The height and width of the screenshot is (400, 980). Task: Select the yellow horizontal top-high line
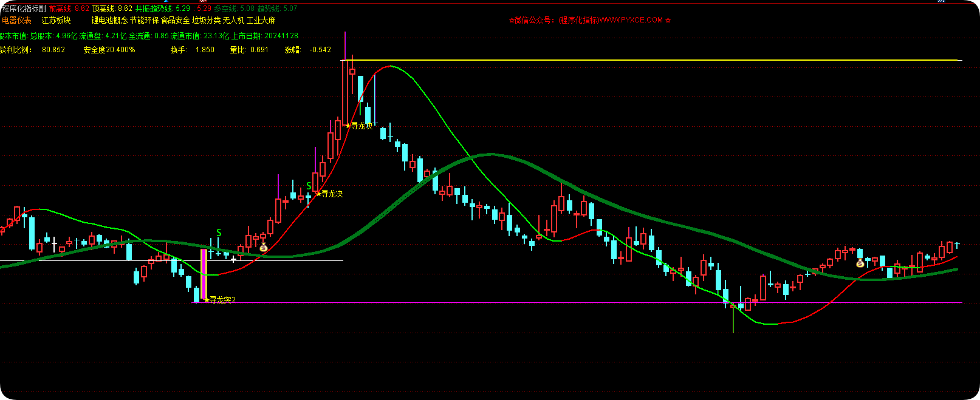point(652,60)
